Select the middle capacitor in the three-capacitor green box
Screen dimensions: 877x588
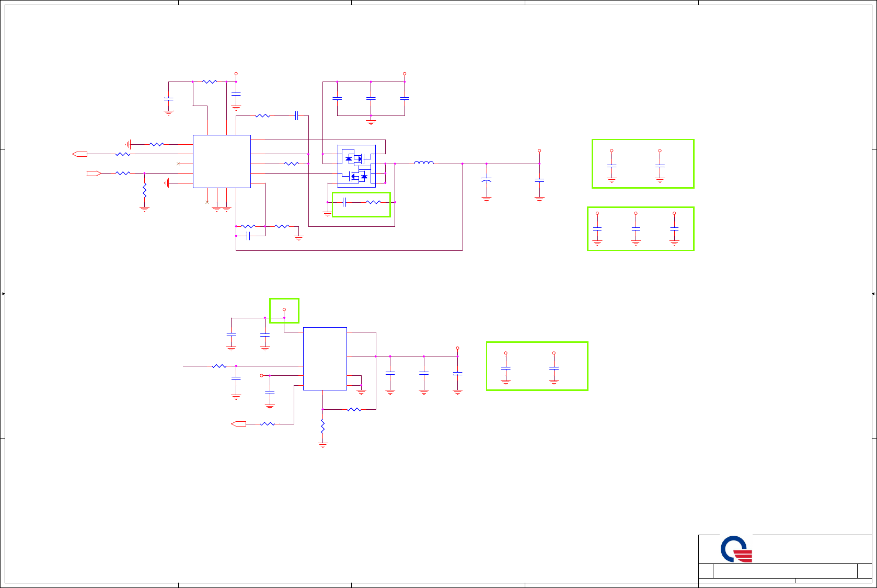click(x=636, y=229)
